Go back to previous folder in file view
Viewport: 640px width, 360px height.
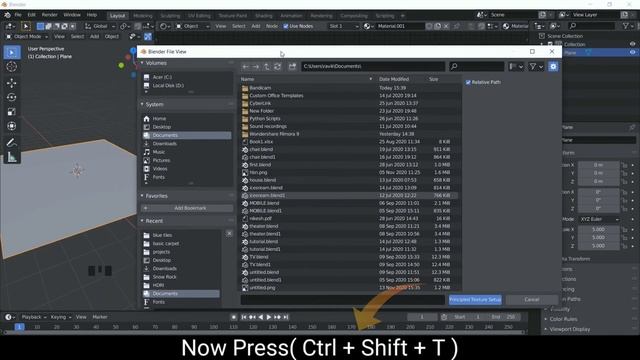[x=245, y=67]
